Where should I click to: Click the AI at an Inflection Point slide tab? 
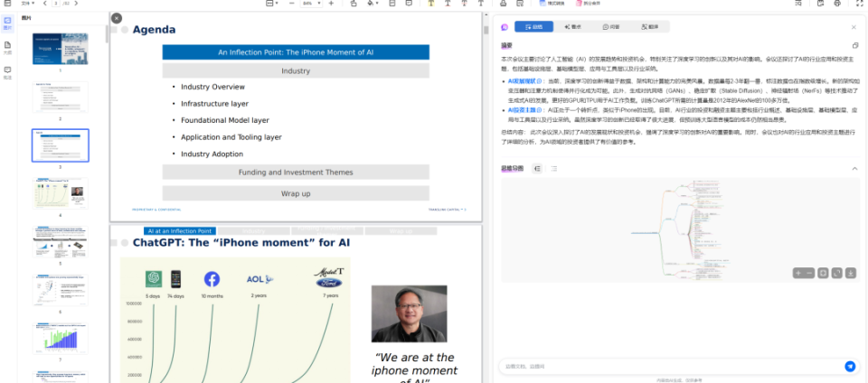(180, 231)
